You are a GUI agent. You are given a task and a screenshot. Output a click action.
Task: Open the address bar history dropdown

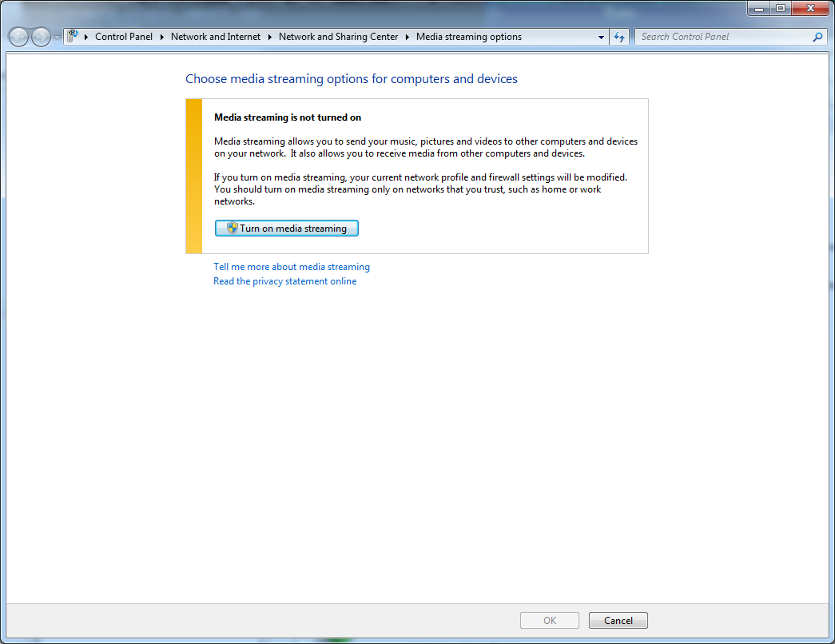click(x=601, y=37)
